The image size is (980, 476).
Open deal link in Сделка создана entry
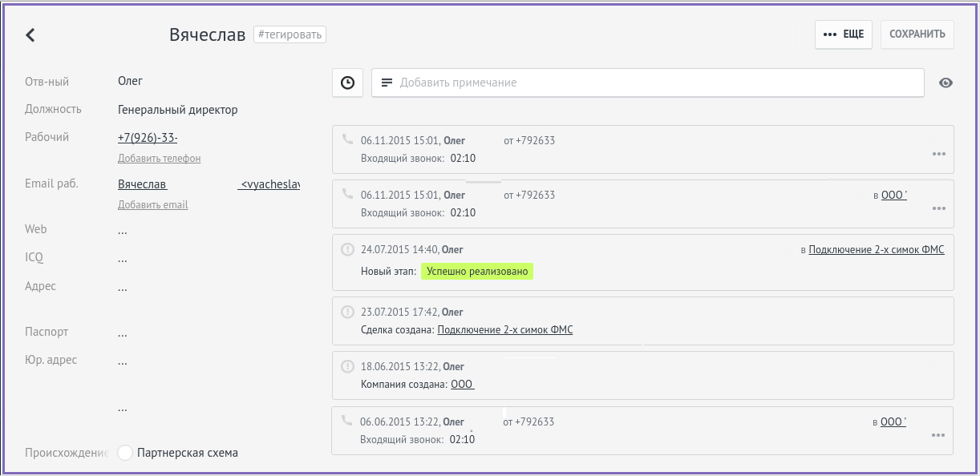tap(505, 329)
